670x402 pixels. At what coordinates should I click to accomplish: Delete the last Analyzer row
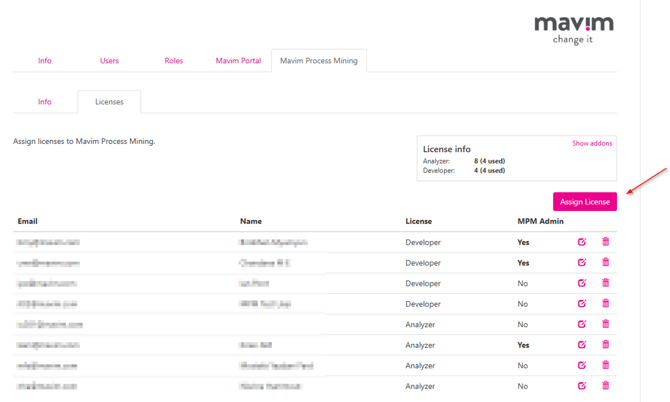605,386
